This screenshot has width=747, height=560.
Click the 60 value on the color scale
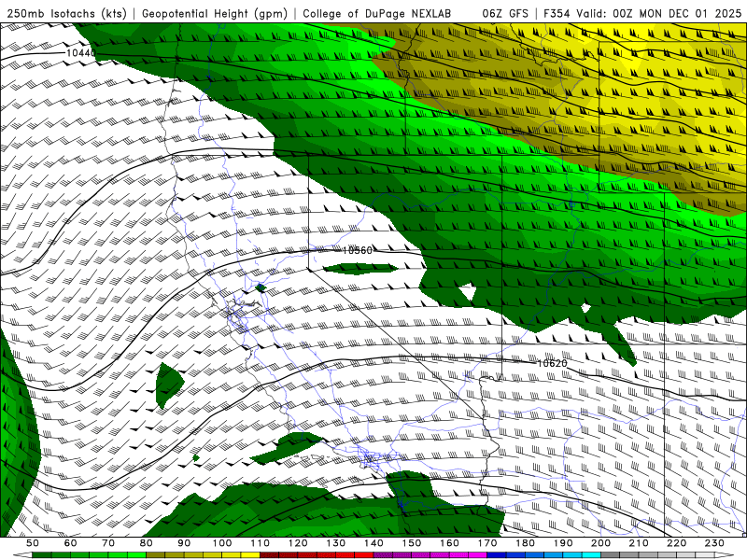(x=70, y=543)
